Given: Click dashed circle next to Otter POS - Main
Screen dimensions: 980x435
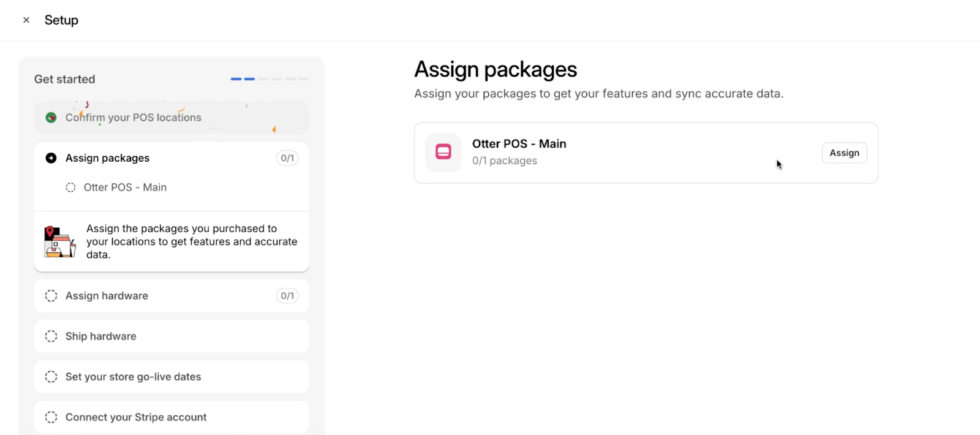Looking at the screenshot, I should [71, 187].
